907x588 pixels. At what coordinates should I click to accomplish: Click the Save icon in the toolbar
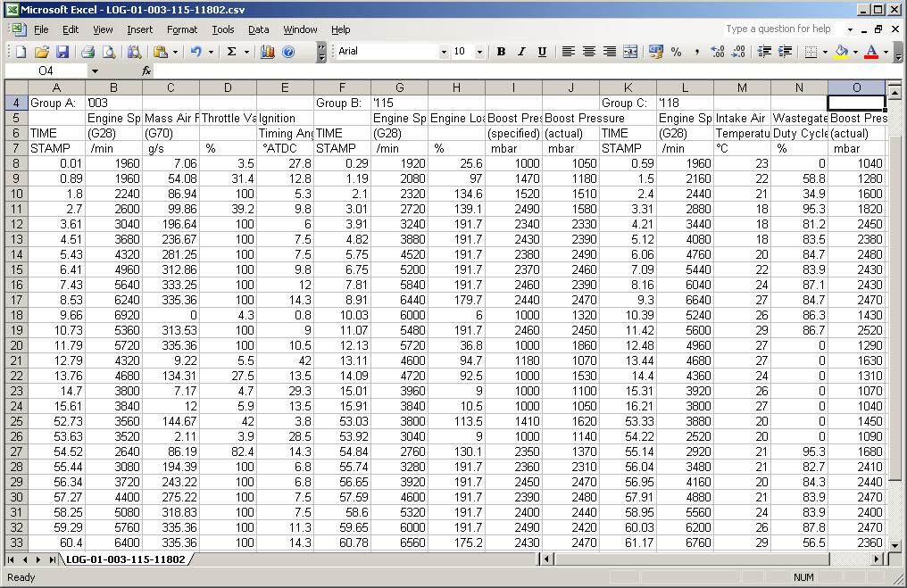(62, 52)
